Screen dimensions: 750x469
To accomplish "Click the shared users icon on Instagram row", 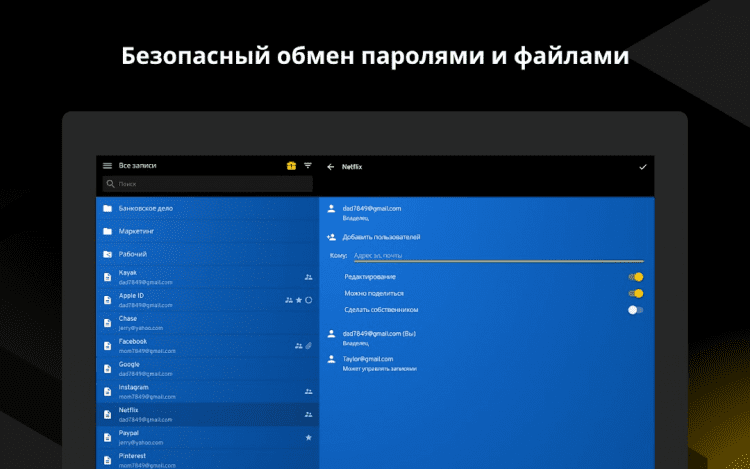I will point(309,392).
